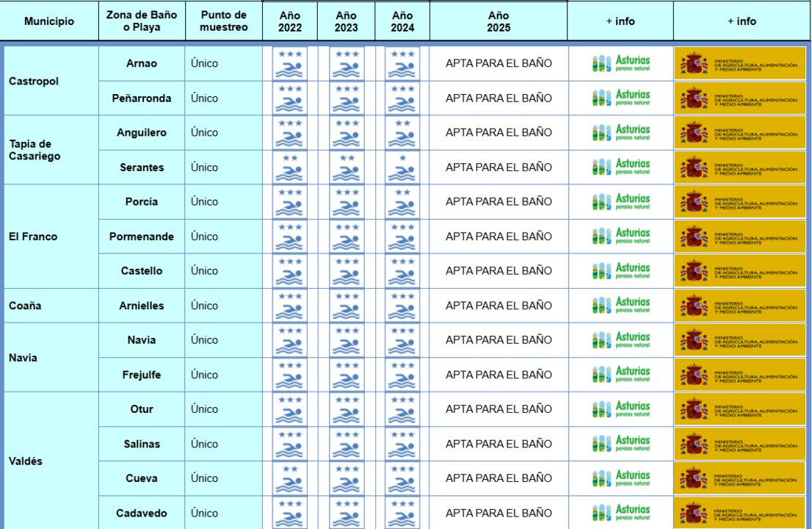The width and height of the screenshot is (812, 529).
Task: Click APTA PARA EL BAÑO status for Salinas
Action: coord(499,444)
